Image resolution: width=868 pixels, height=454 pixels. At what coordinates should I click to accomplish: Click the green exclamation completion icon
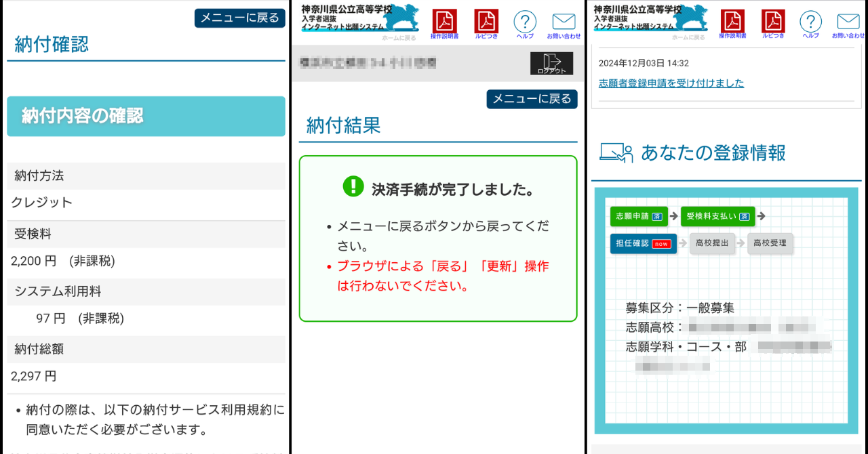pyautogui.click(x=353, y=186)
